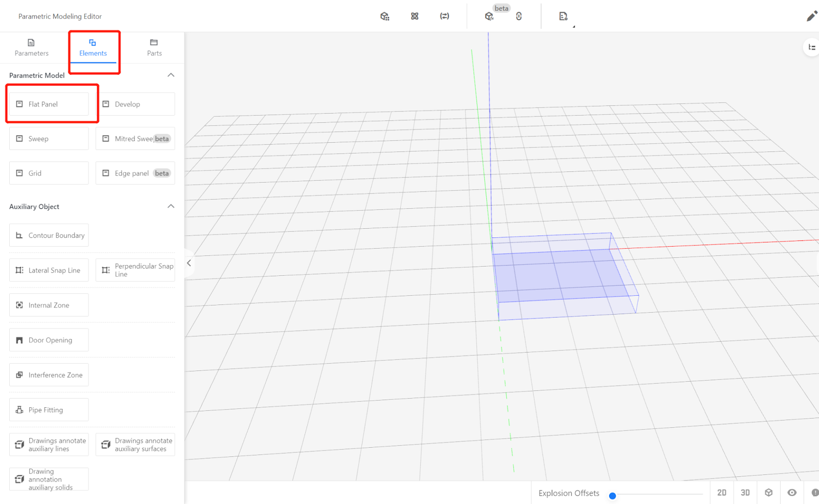Open the document settings icon in toolbar
Viewport: 819px width, 504px height.
point(563,16)
